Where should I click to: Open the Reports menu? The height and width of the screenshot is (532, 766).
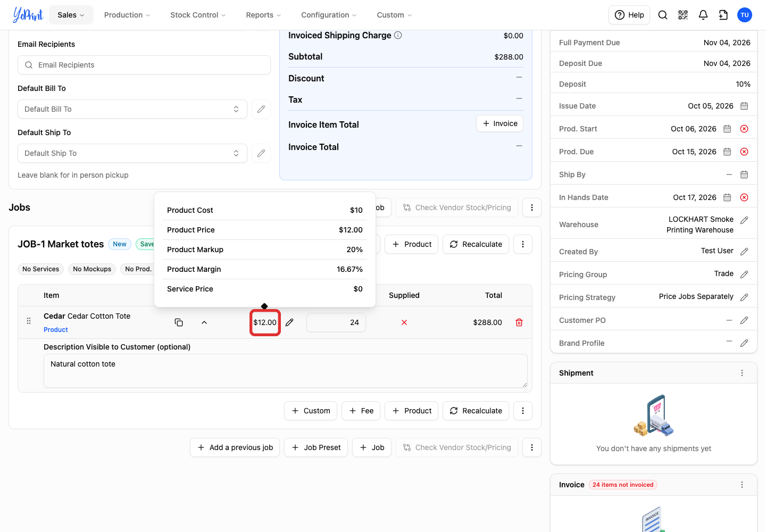pos(263,15)
